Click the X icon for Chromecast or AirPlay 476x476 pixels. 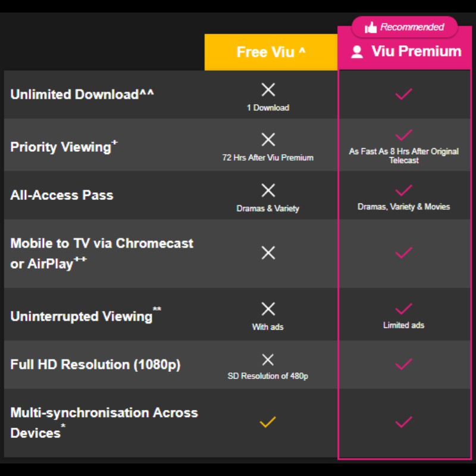tap(268, 253)
